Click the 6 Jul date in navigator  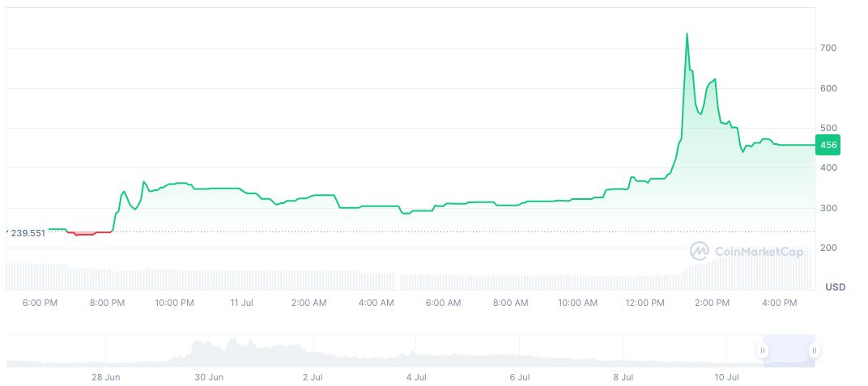519,377
